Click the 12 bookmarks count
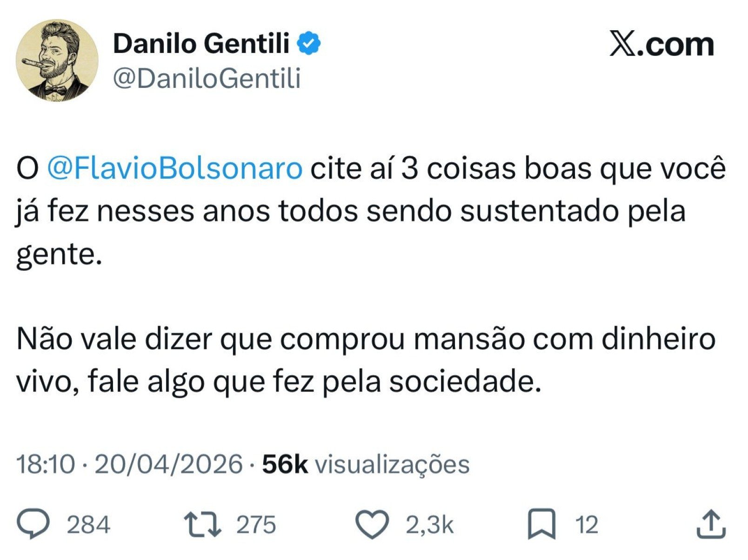This screenshot has width=748, height=560. (586, 525)
